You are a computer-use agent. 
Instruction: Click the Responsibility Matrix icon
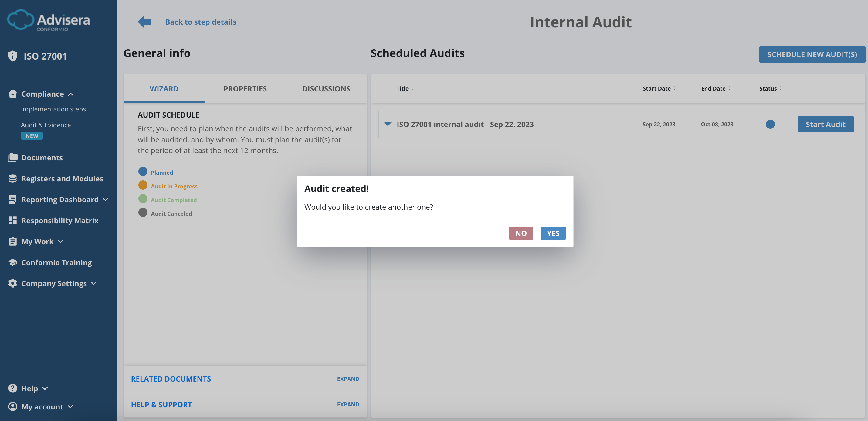[x=12, y=220]
